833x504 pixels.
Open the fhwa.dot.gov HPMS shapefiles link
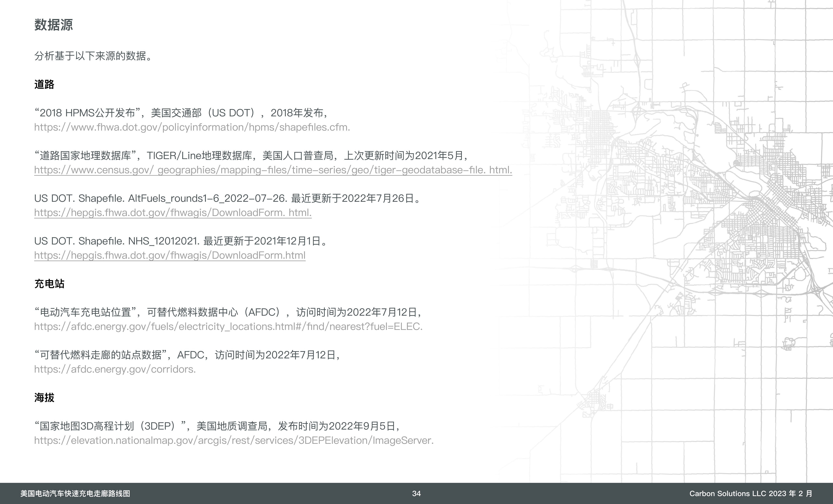pos(192,128)
